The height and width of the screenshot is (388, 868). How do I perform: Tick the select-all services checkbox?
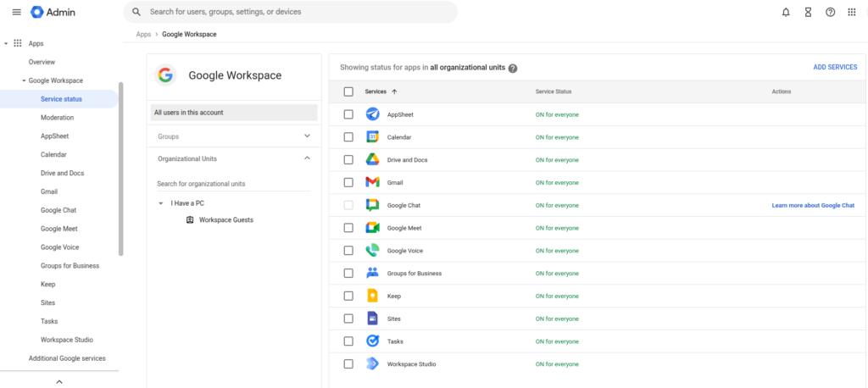[x=348, y=91]
